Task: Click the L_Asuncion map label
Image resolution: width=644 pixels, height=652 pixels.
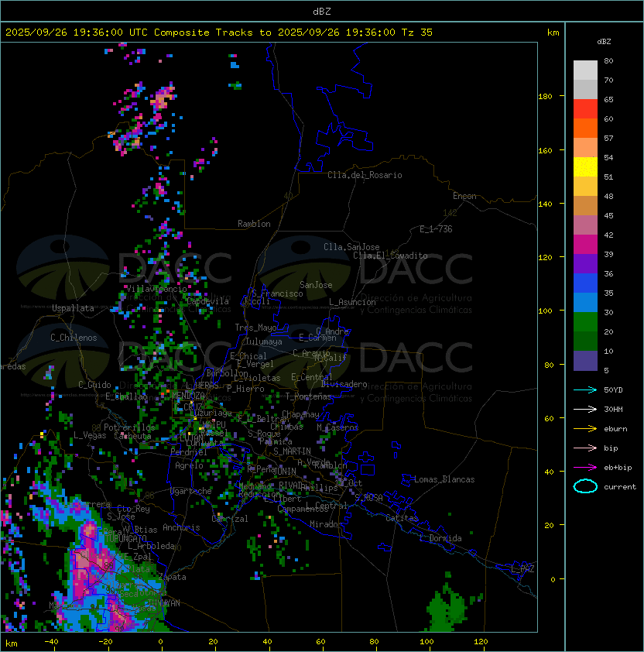Action: [x=352, y=302]
